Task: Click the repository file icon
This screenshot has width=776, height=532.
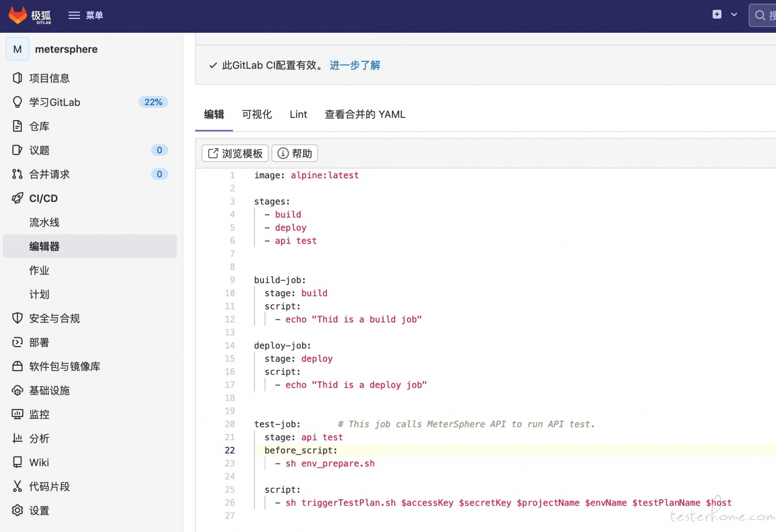Action: click(x=17, y=126)
